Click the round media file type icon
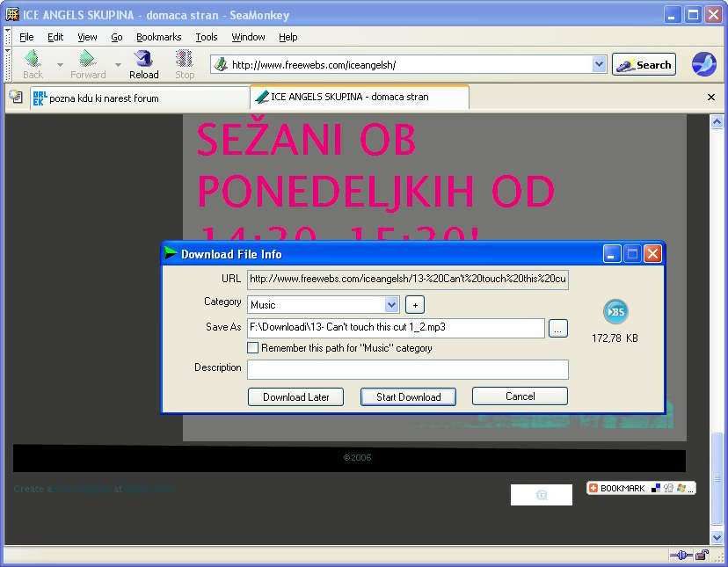Image resolution: width=728 pixels, height=567 pixels. [615, 311]
